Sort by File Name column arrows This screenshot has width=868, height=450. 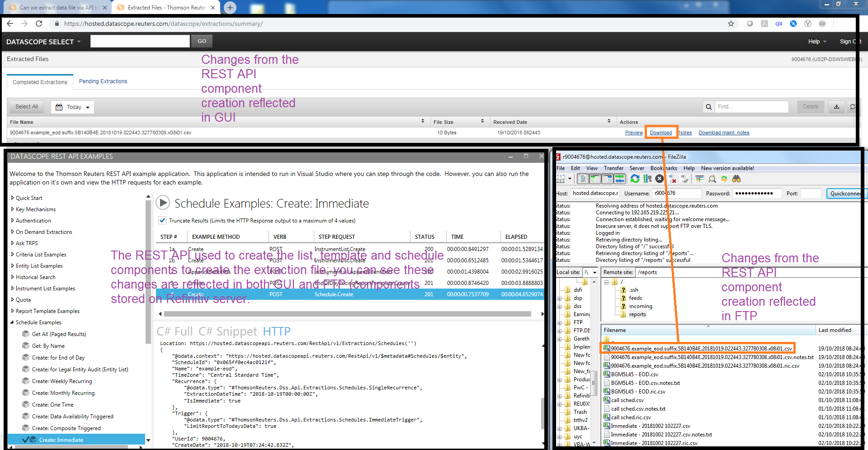[x=423, y=121]
